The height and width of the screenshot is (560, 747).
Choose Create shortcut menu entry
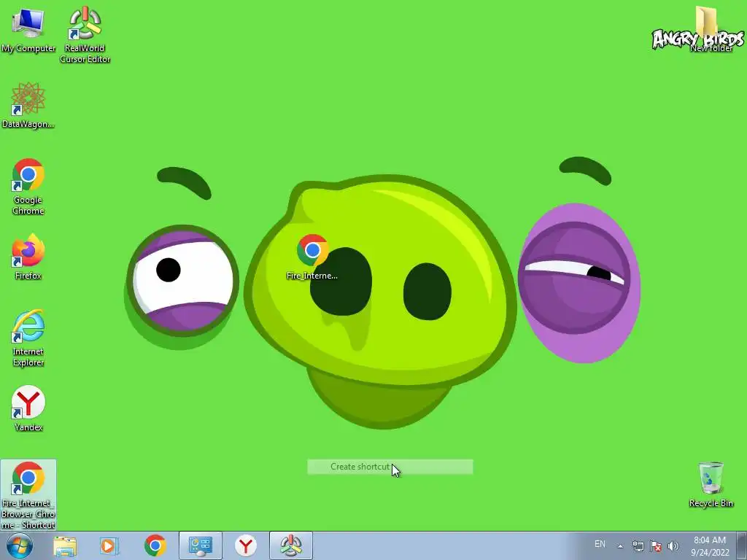click(x=390, y=467)
